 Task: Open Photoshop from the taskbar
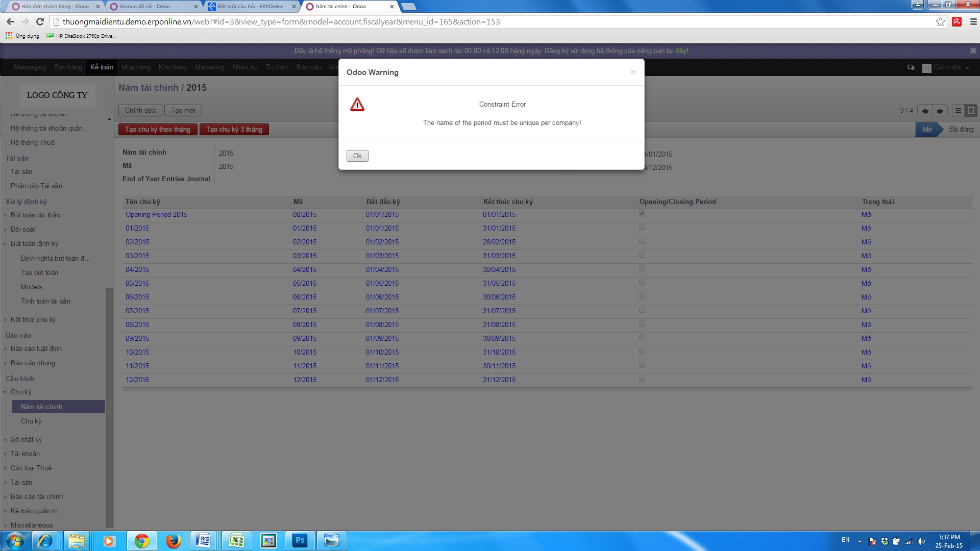pos(300,540)
